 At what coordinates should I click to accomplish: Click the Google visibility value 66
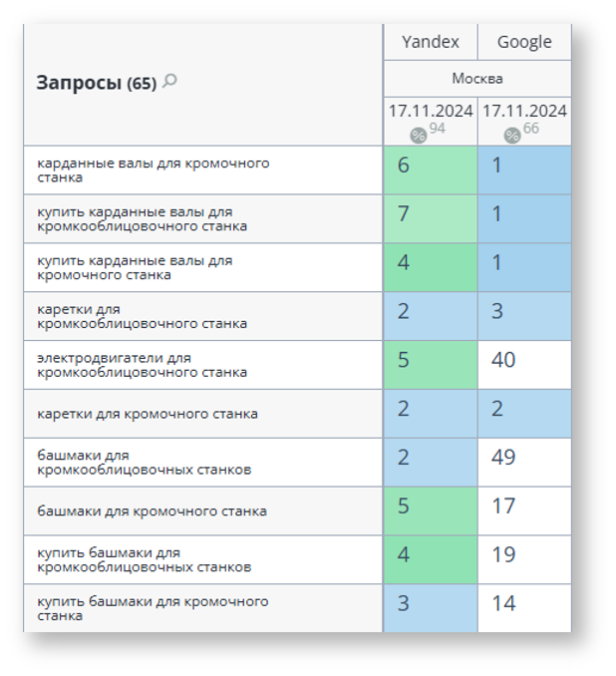pyautogui.click(x=531, y=128)
